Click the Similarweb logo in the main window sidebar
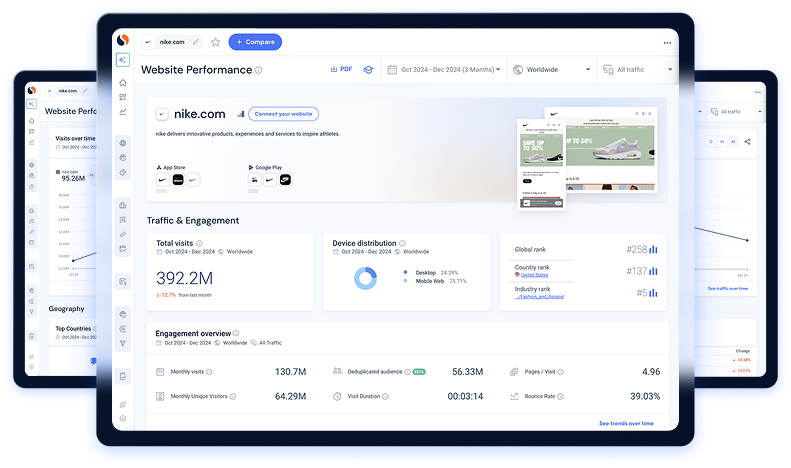Image resolution: width=791 pixels, height=468 pixels. [x=123, y=40]
